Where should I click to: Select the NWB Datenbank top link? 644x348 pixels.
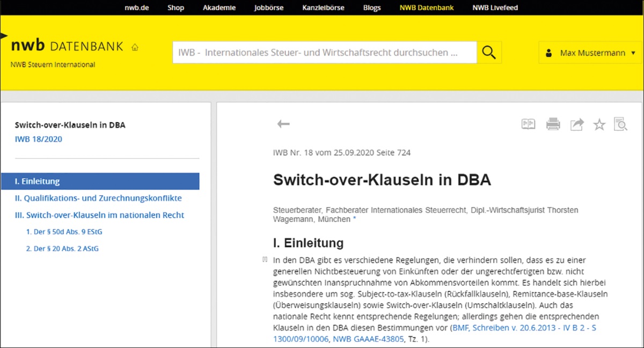428,8
